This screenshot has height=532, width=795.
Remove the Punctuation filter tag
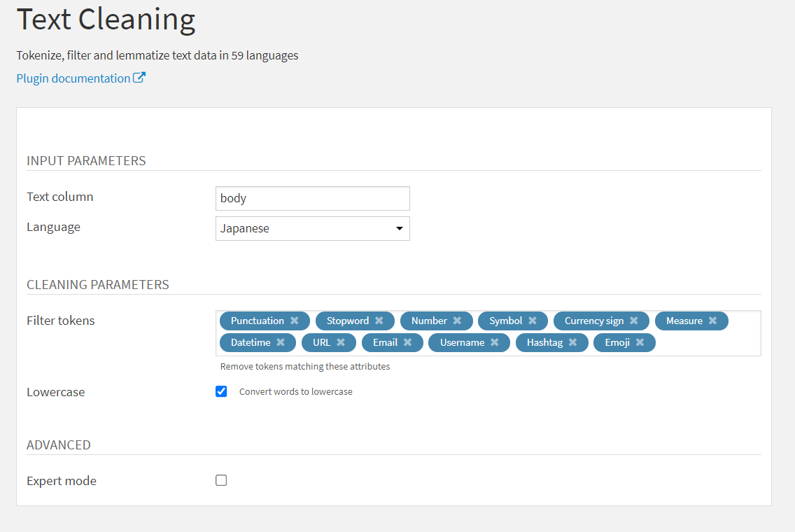click(295, 321)
